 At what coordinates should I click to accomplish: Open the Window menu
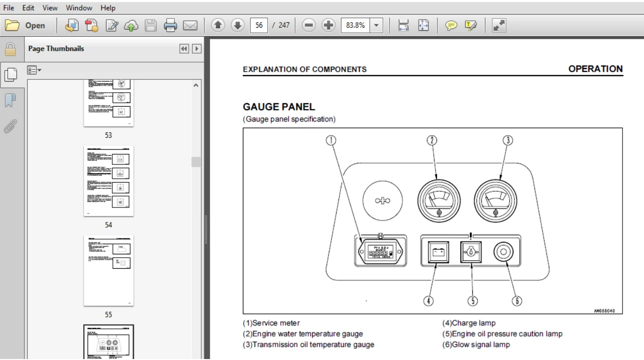click(x=79, y=8)
